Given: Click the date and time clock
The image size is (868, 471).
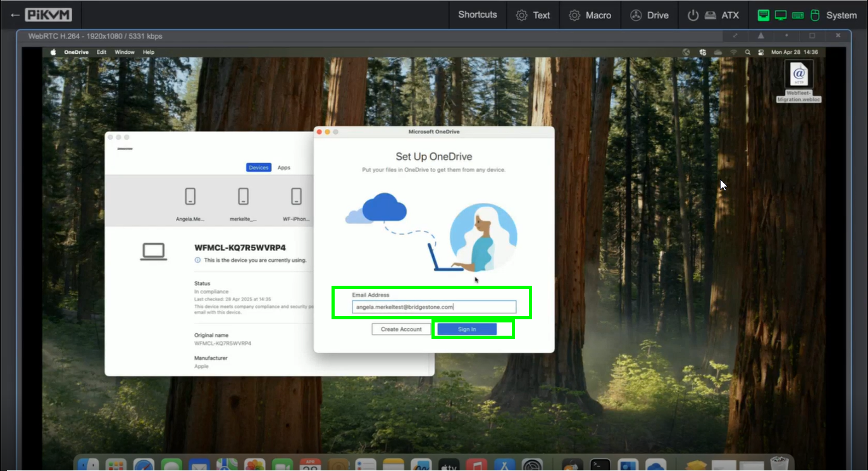Looking at the screenshot, I should tap(795, 52).
